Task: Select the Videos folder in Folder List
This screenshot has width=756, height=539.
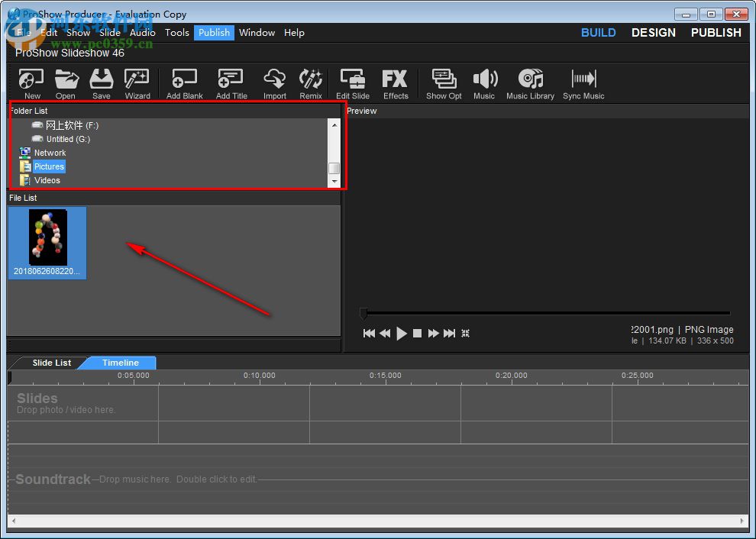Action: coord(47,180)
